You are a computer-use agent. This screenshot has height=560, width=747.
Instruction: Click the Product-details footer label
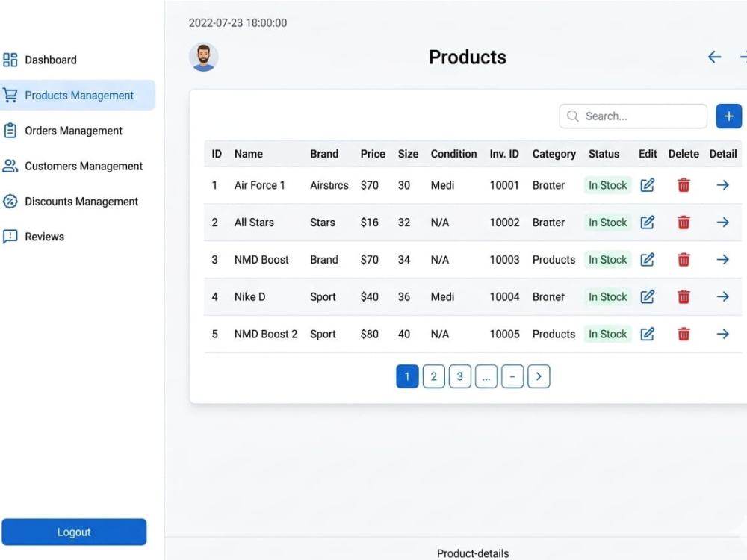[473, 553]
